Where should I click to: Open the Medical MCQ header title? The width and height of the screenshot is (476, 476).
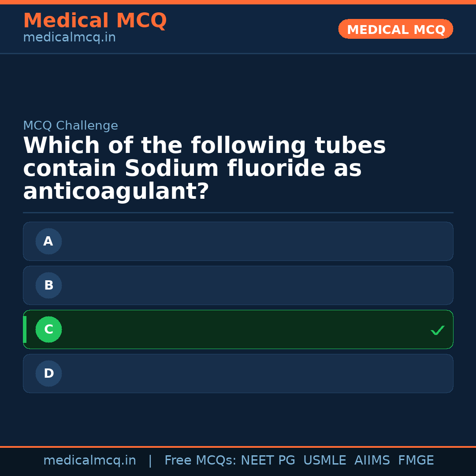tap(95, 21)
